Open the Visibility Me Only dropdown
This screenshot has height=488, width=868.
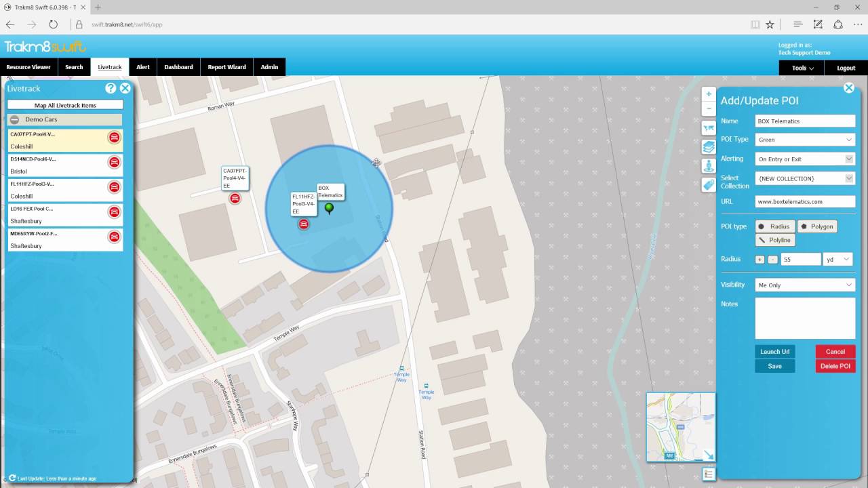coord(805,285)
